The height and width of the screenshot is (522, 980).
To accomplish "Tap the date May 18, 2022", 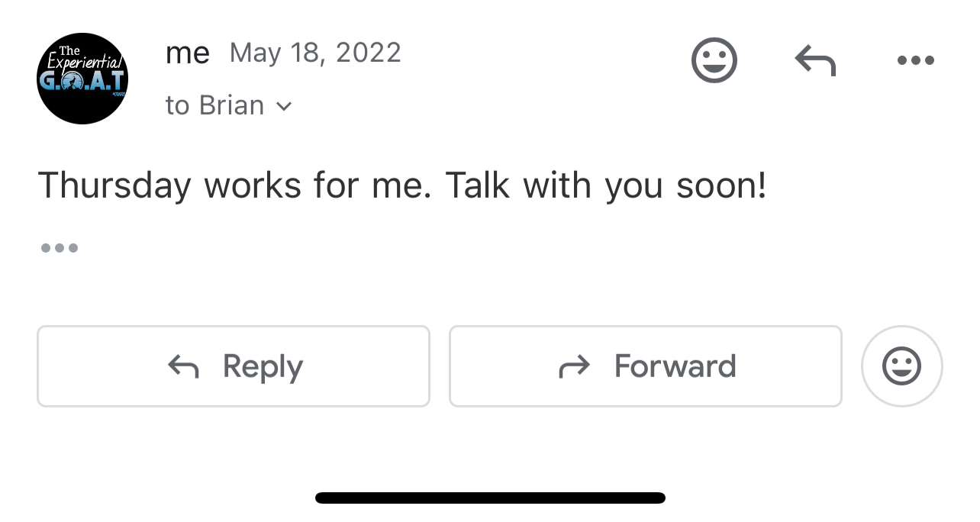I will 315,53.
